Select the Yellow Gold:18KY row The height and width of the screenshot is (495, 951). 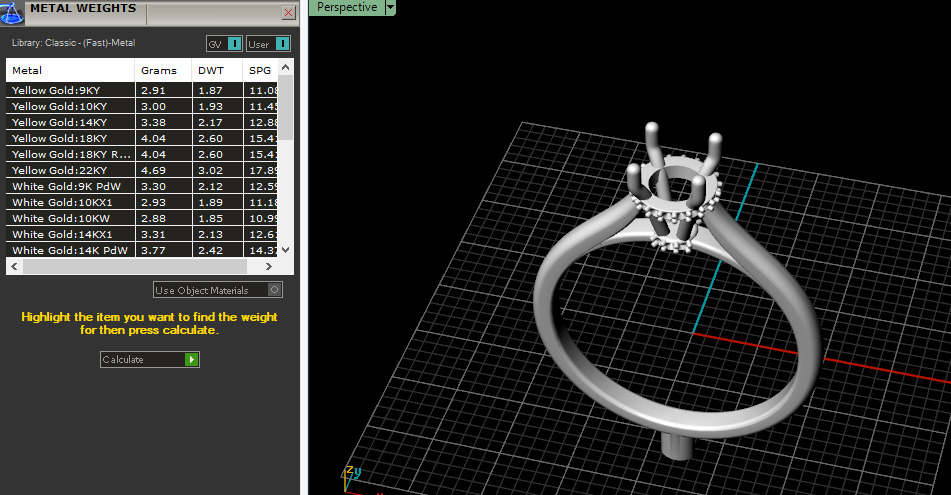click(142, 138)
